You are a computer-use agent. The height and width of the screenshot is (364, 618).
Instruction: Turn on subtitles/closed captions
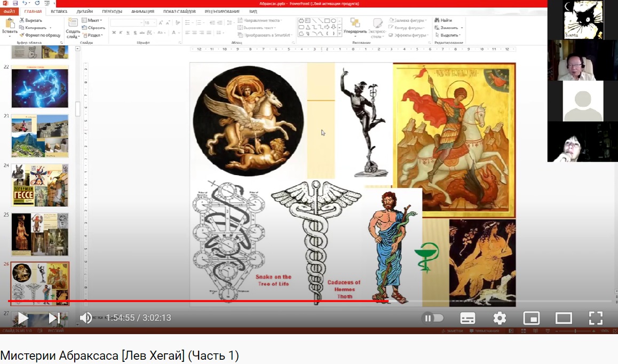tap(468, 318)
